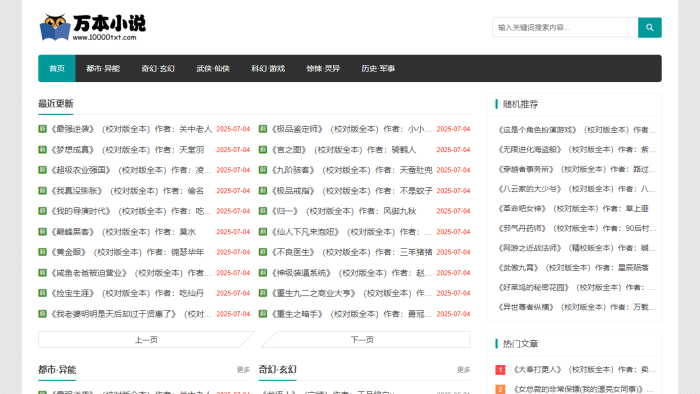Click green icon beside 《神级装逼系统》

coord(263,273)
